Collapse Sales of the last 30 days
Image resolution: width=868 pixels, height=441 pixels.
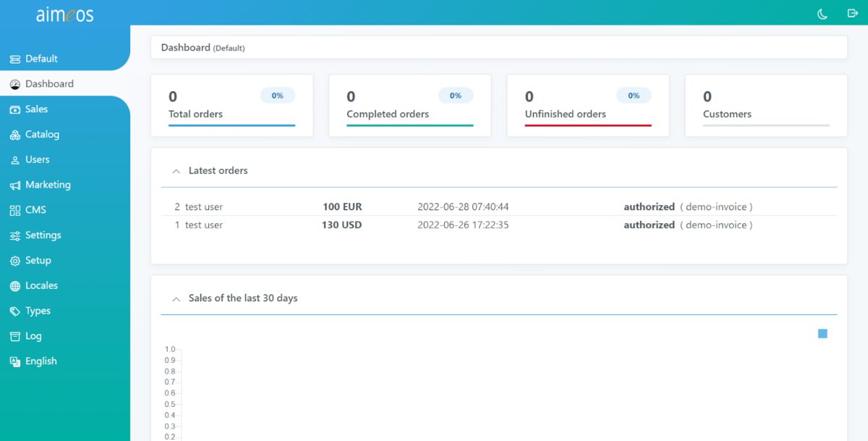176,298
